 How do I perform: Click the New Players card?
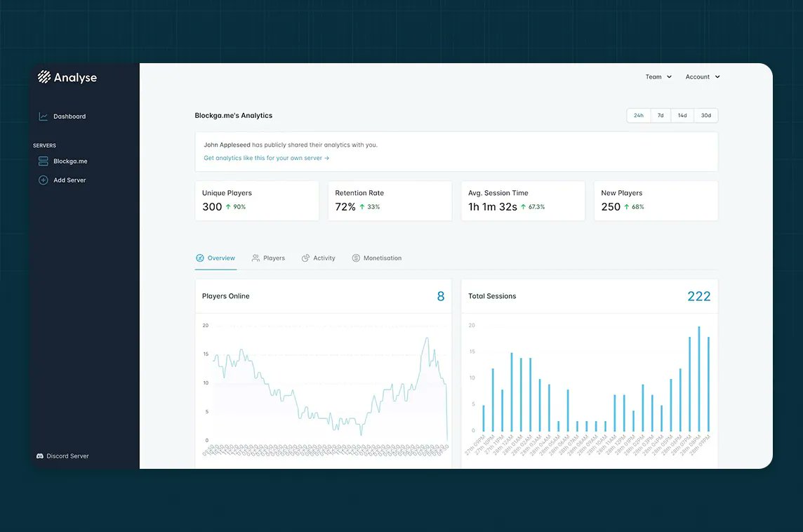[656, 201]
